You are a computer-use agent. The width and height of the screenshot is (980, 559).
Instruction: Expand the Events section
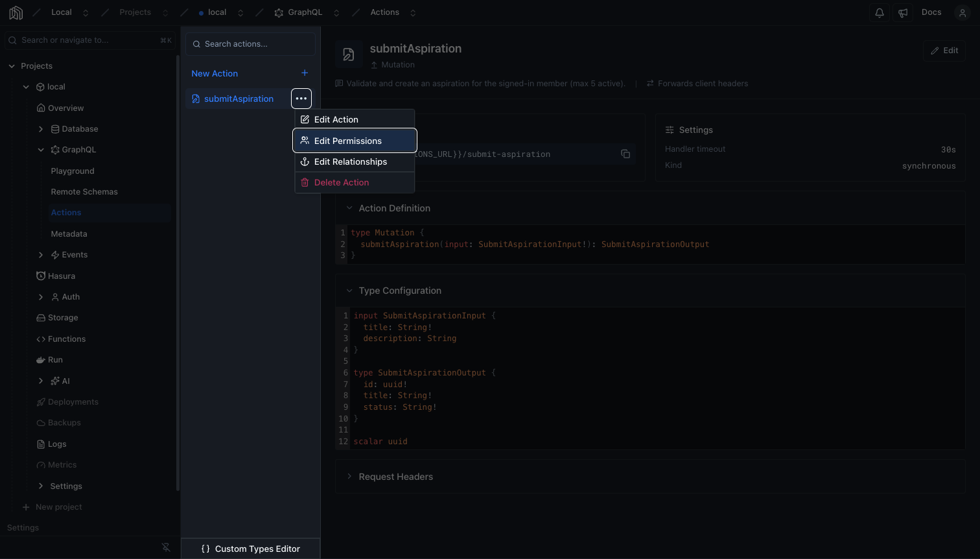click(41, 255)
